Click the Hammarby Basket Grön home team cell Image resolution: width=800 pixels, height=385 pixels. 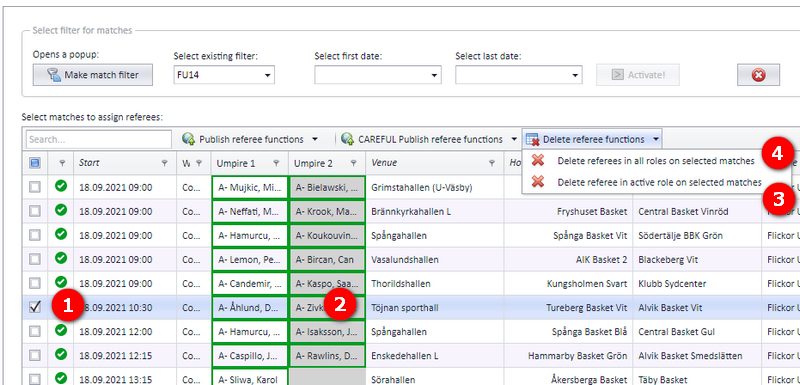pos(568,355)
